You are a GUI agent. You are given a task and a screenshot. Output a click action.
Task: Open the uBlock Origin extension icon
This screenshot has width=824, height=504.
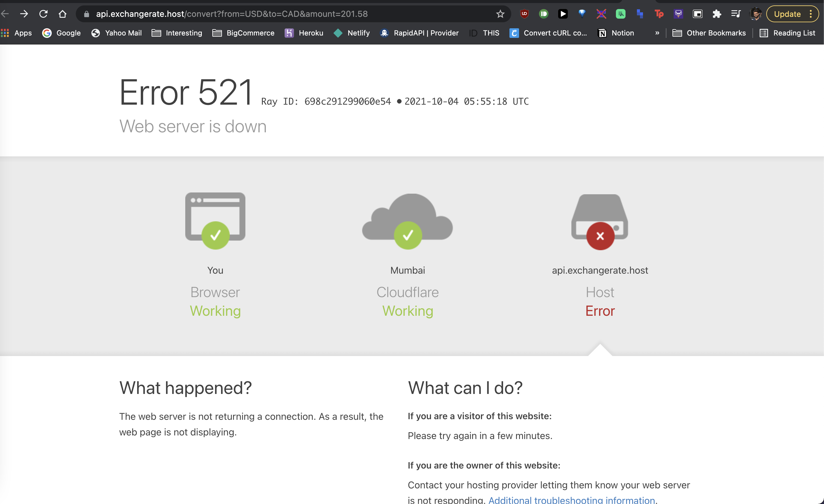pos(524,14)
